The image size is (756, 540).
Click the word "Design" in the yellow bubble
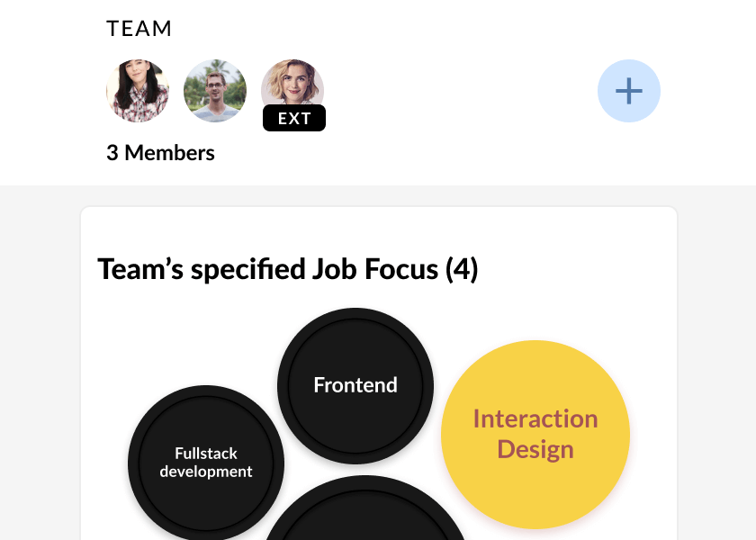click(x=535, y=449)
